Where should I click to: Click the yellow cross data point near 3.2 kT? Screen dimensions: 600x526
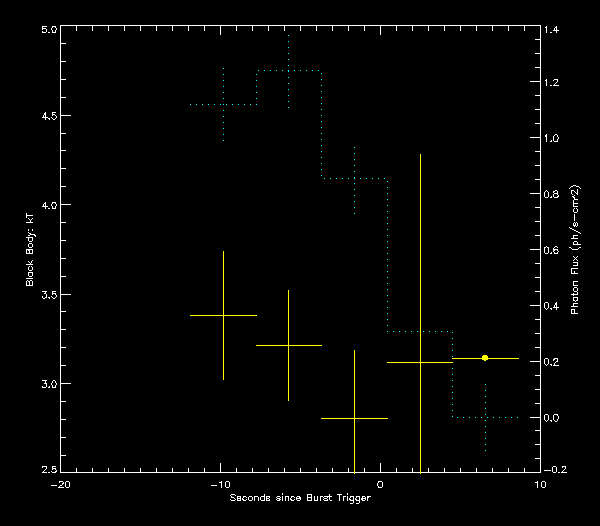pyautogui.click(x=288, y=345)
